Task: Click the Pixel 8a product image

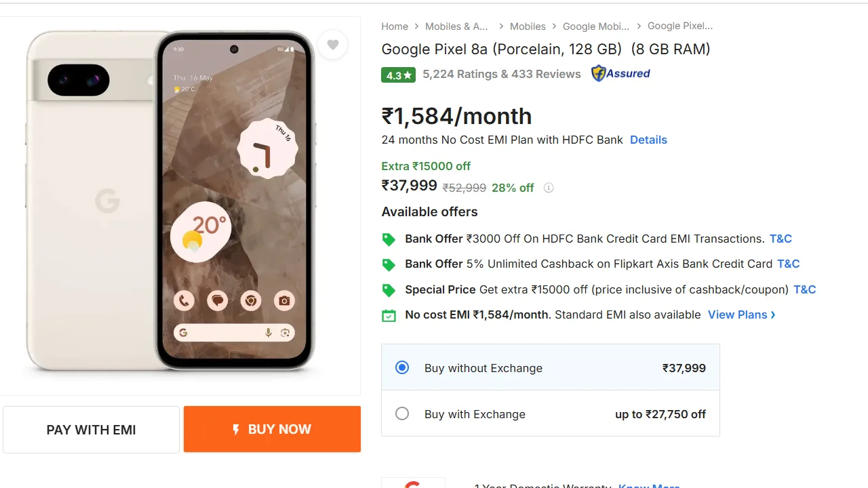Action: pyautogui.click(x=170, y=203)
